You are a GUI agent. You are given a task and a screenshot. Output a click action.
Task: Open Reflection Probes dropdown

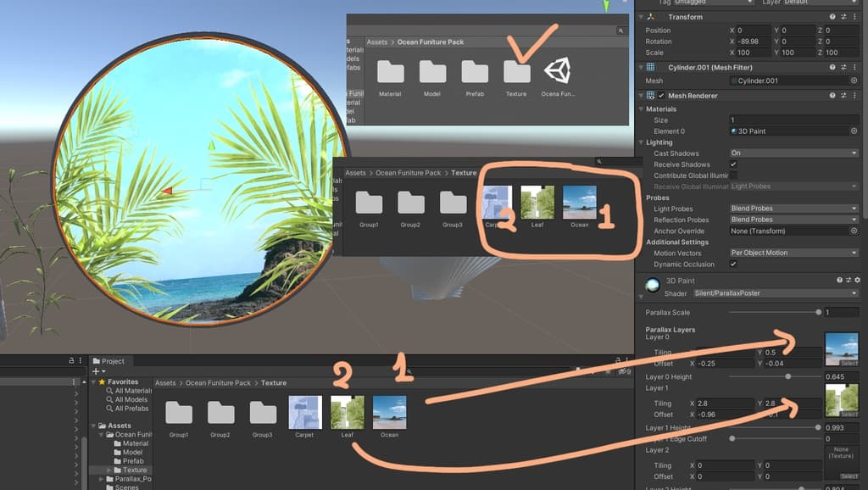pyautogui.click(x=793, y=220)
